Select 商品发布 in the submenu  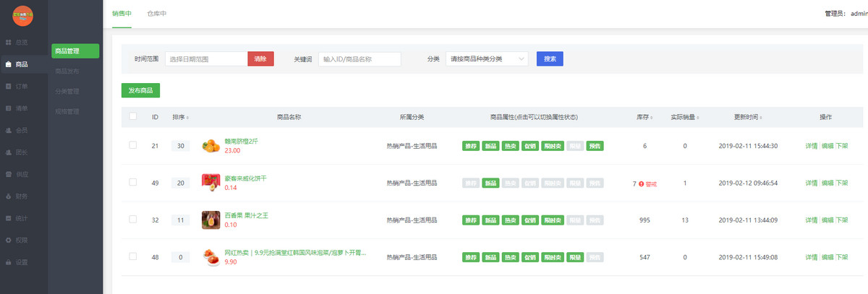pos(67,72)
